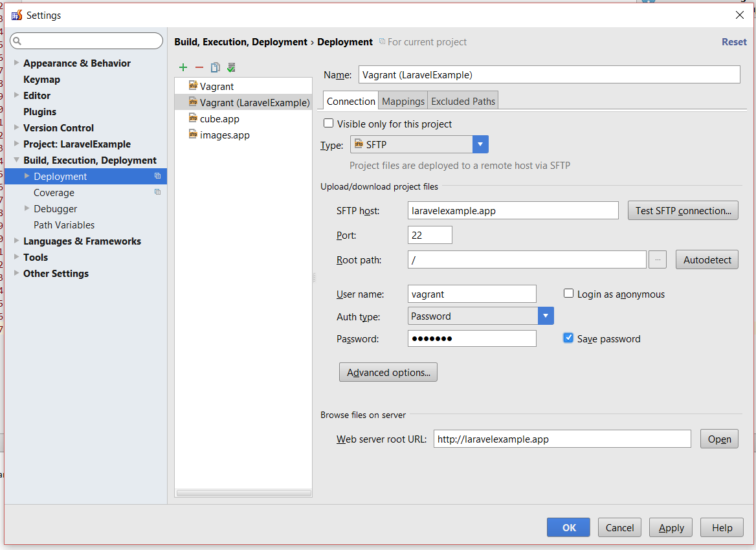Switch to the Mappings tab

(403, 101)
